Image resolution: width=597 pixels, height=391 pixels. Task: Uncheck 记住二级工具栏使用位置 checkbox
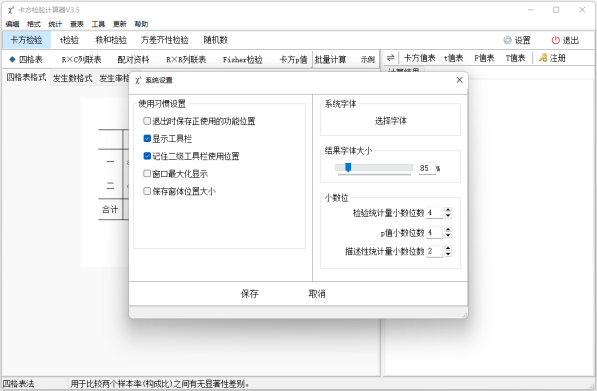coord(147,156)
